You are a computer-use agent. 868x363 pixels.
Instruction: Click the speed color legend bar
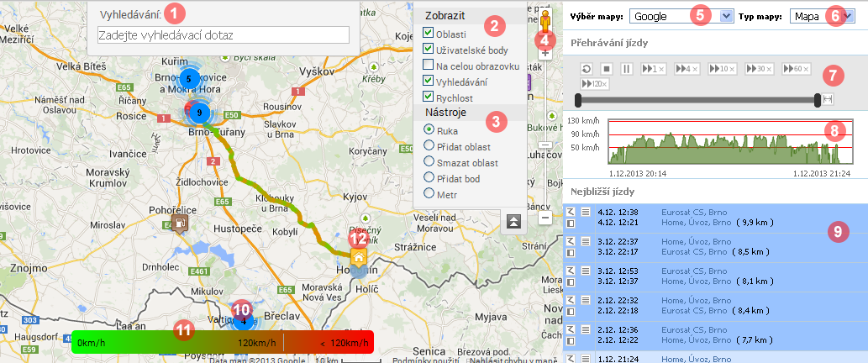[x=223, y=342]
